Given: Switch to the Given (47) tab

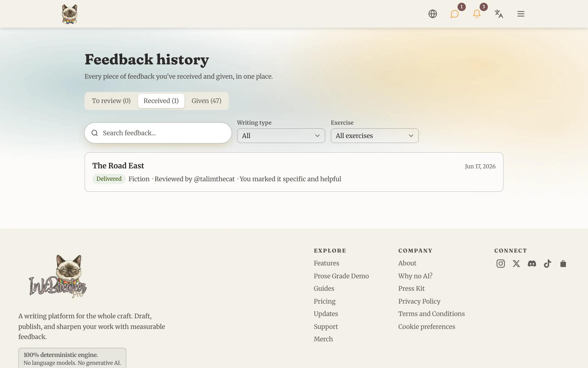Looking at the screenshot, I should pyautogui.click(x=206, y=101).
